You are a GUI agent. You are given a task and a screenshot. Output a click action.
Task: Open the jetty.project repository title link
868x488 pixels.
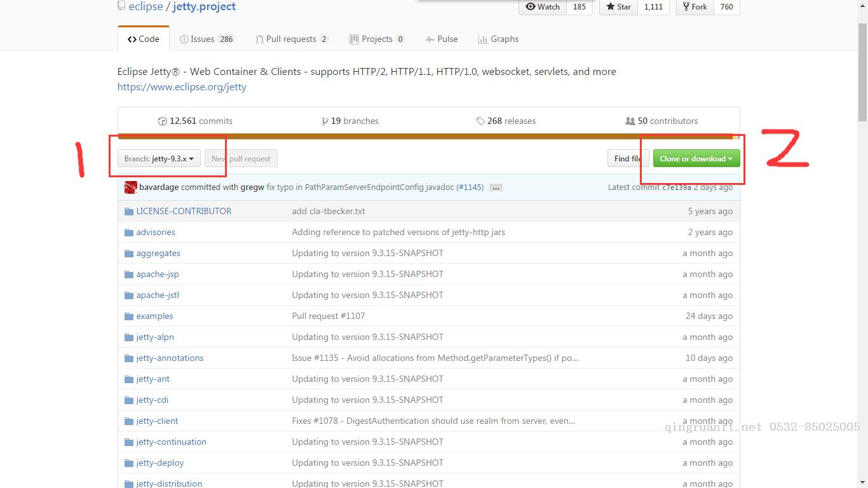(204, 6)
